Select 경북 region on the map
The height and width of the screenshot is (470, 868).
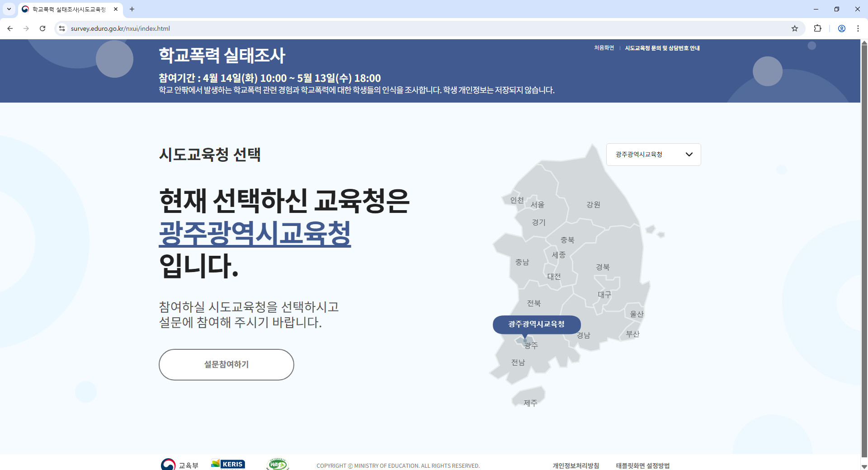pyautogui.click(x=603, y=267)
